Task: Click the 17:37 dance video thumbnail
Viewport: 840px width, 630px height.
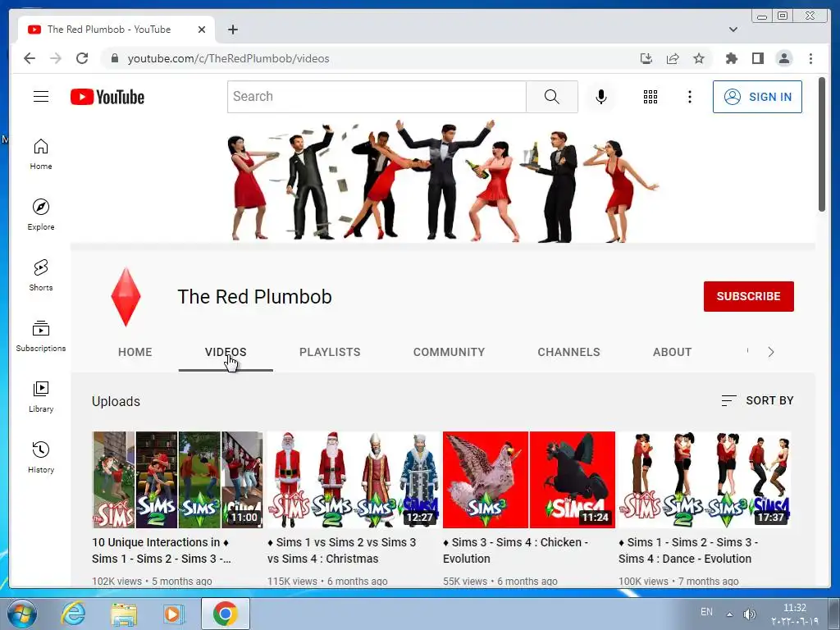Action: point(705,480)
